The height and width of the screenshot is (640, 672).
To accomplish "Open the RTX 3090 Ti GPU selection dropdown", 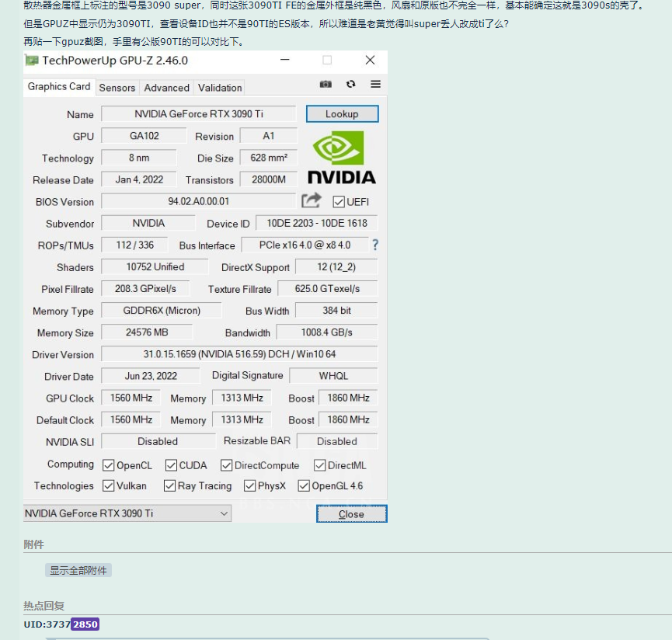I will click(127, 513).
